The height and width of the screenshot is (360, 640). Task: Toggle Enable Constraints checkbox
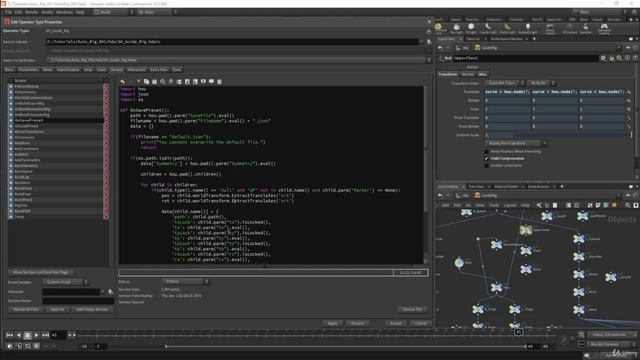(x=486, y=165)
